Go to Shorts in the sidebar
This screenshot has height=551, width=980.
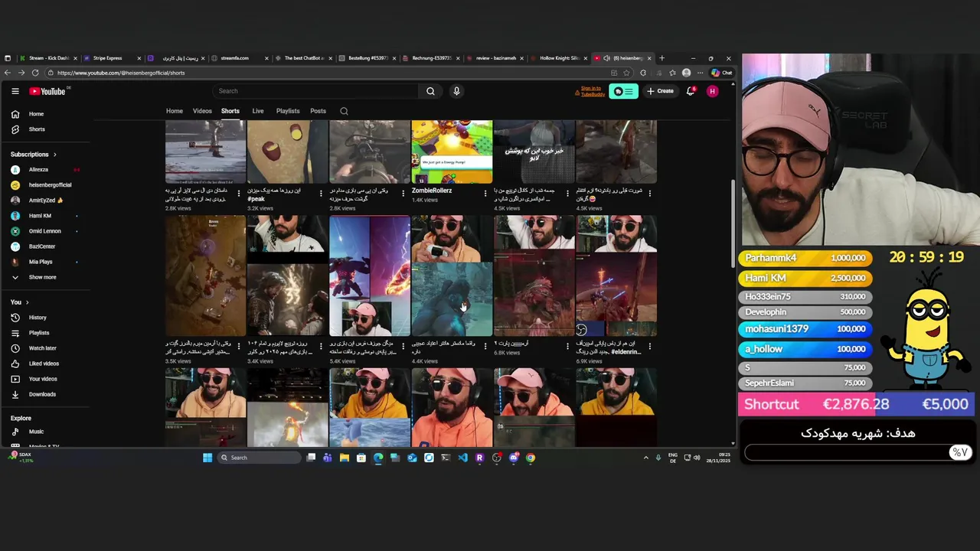point(37,129)
